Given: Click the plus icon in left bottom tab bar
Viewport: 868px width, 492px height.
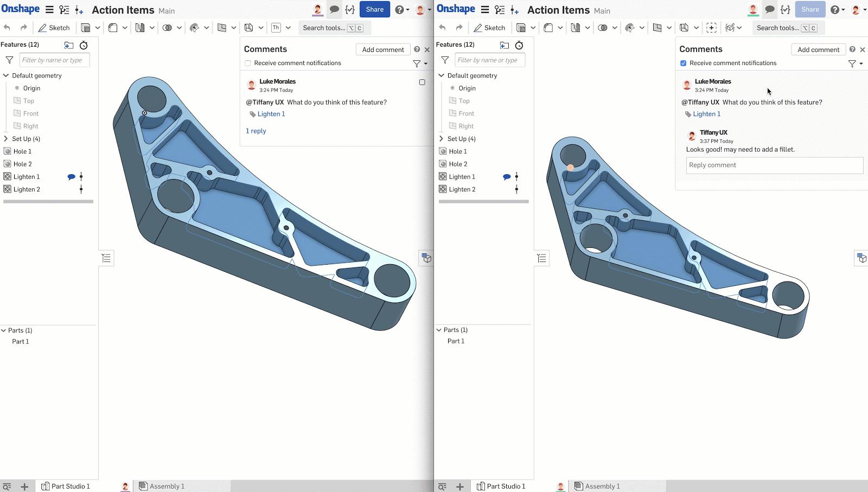Looking at the screenshot, I should [x=24, y=487].
